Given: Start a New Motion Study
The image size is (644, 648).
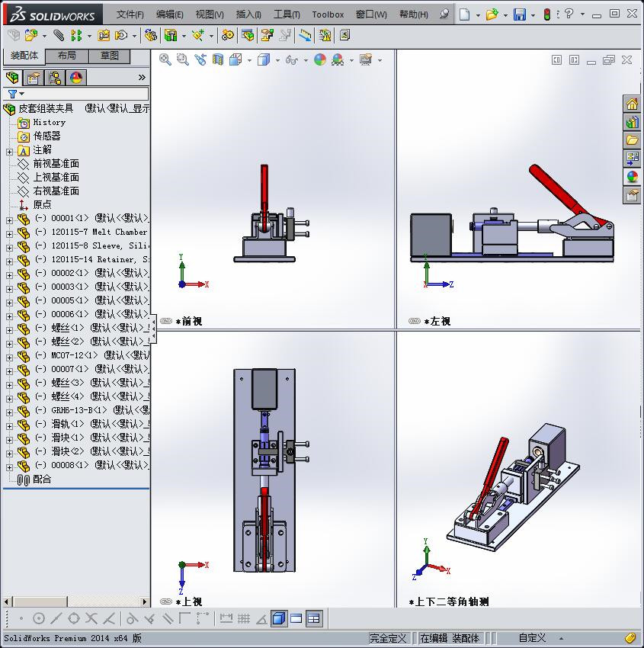Looking at the screenshot, I should pos(227,36).
